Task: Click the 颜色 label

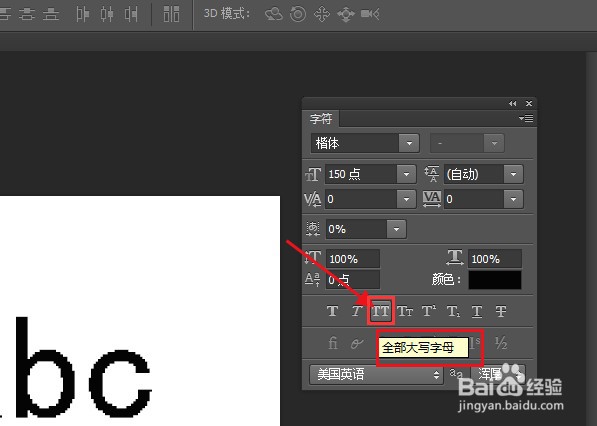Action: coord(446,280)
